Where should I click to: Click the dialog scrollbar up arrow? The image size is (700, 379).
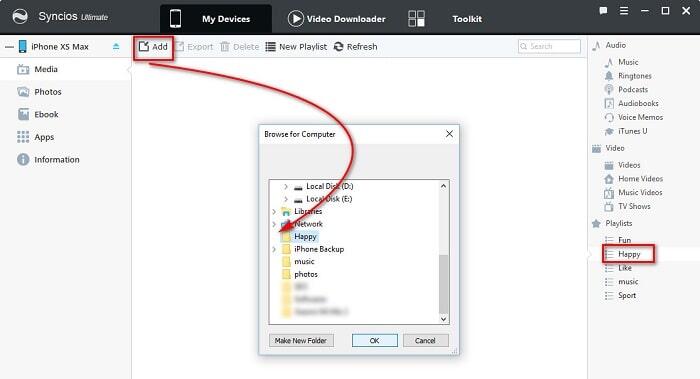443,186
